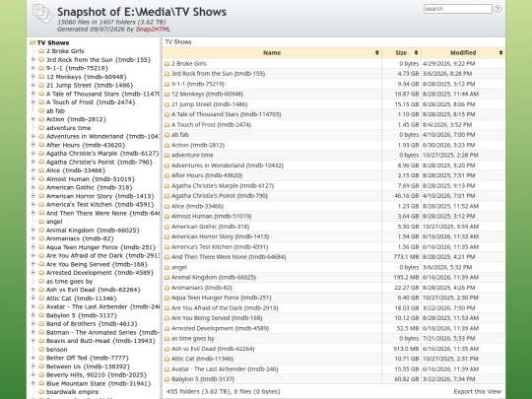The height and width of the screenshot is (399, 532).
Task: Click angel folder icon in tree
Action: click(41, 222)
